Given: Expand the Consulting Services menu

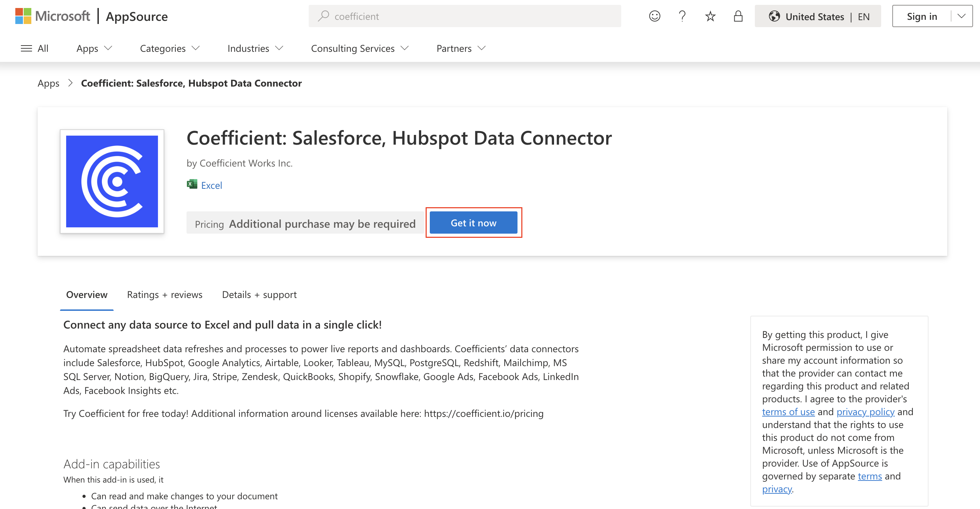Looking at the screenshot, I should [x=359, y=48].
